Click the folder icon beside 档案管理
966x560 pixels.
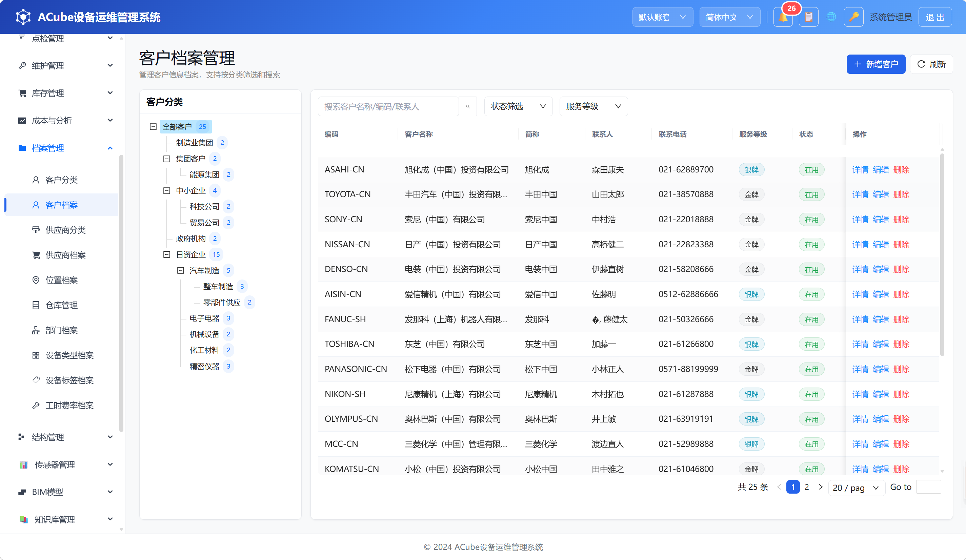coord(22,148)
